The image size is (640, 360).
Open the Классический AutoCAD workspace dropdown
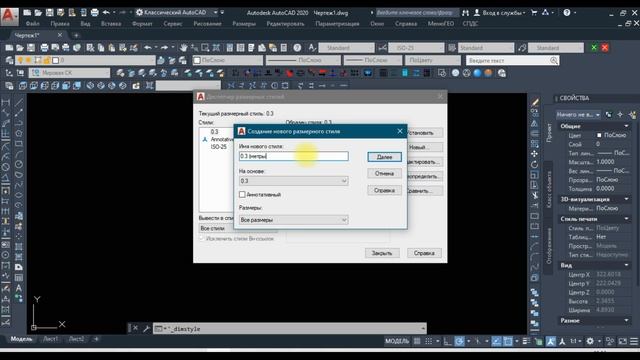177,13
